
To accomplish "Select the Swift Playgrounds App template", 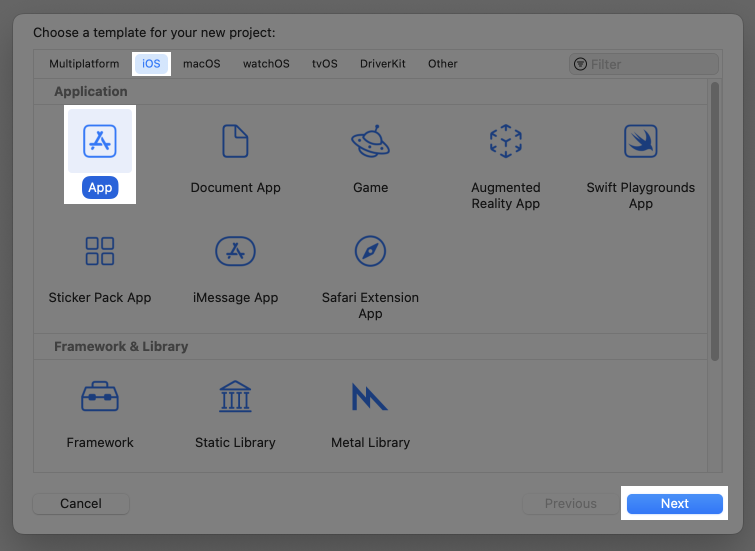I will 640,142.
